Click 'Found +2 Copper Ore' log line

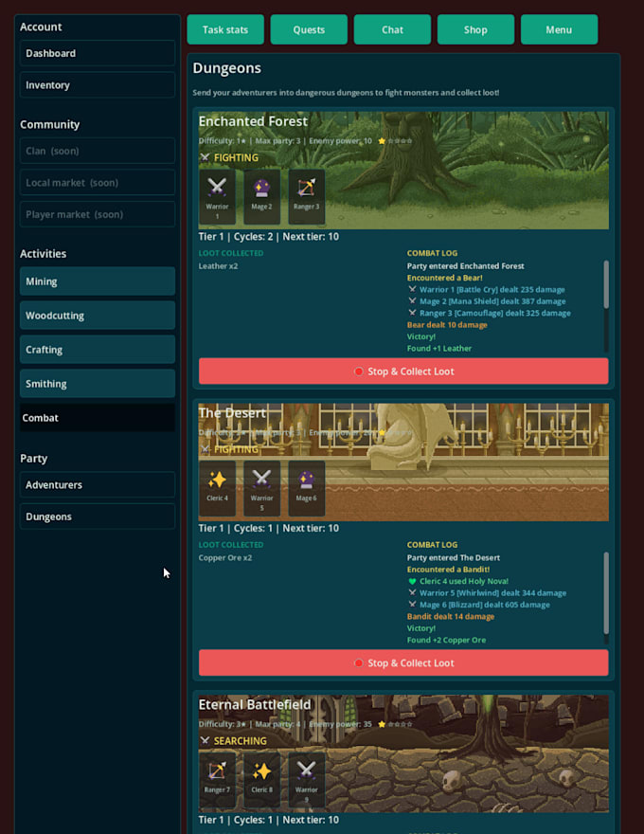[x=446, y=640]
